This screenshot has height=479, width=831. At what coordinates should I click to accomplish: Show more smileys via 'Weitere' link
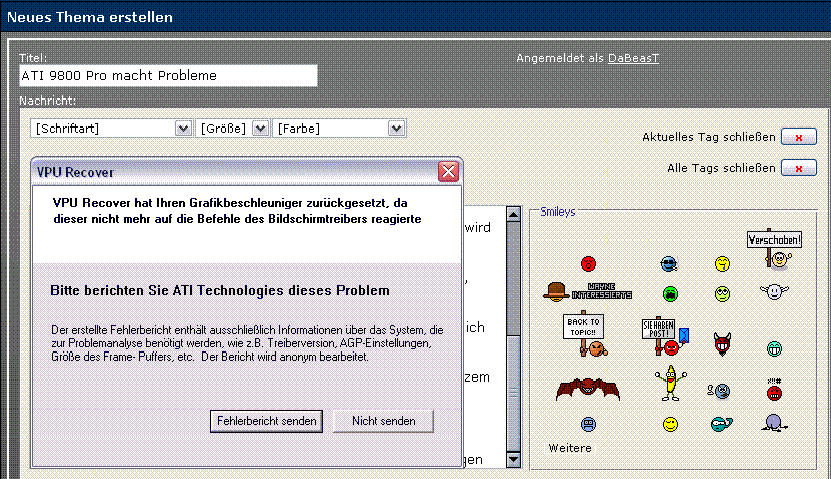point(570,448)
